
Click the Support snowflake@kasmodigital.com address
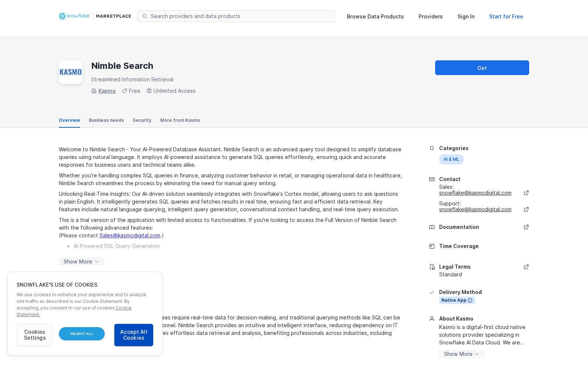click(x=475, y=209)
